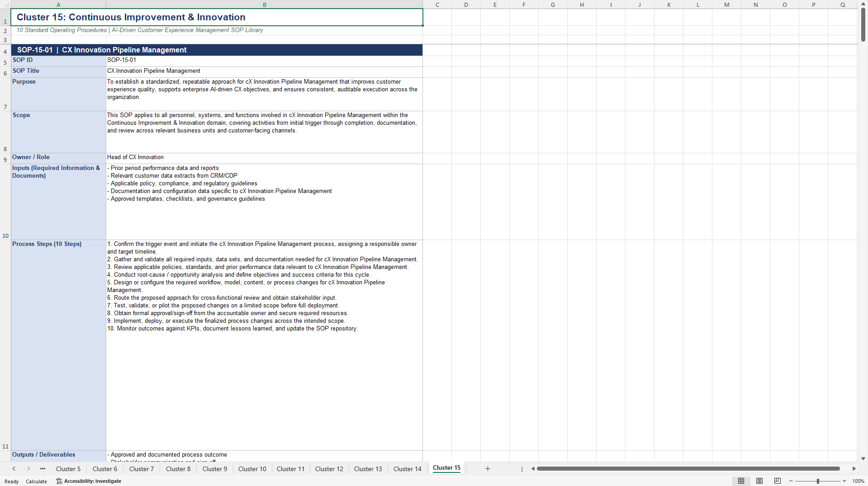
Task: Select the 'SOP Title' label cell
Action: pos(58,72)
